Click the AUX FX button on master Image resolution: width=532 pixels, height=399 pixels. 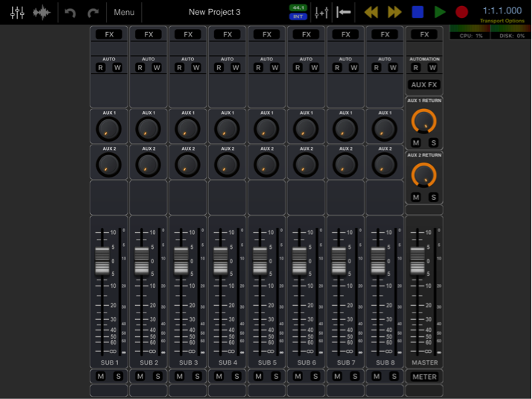pyautogui.click(x=424, y=85)
